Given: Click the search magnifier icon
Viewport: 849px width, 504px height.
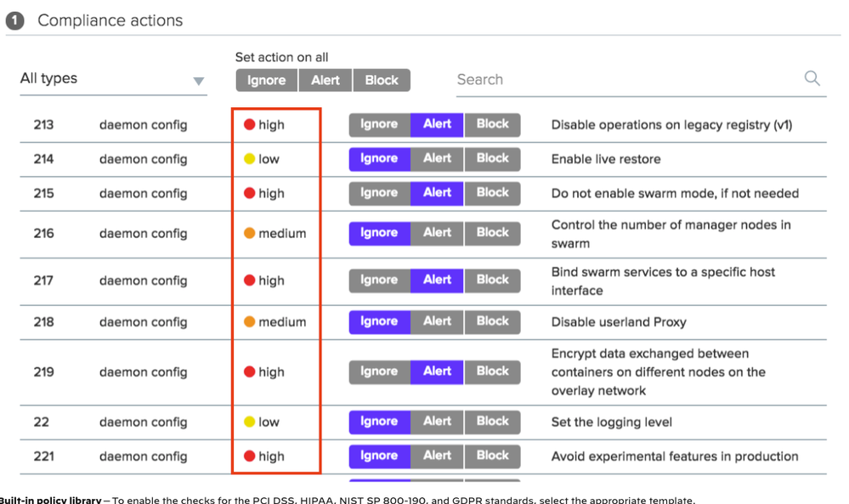Looking at the screenshot, I should pos(812,79).
